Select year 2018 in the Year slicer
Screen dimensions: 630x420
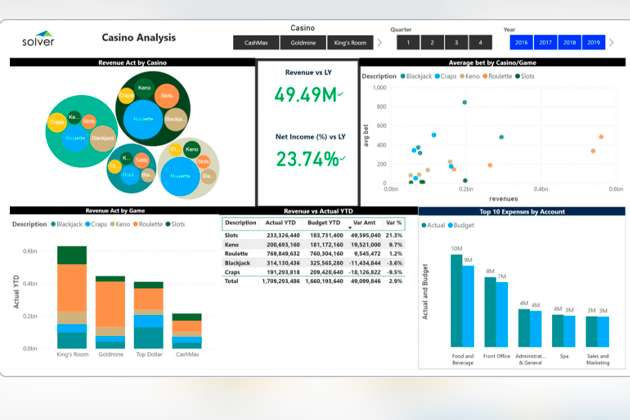(x=569, y=43)
